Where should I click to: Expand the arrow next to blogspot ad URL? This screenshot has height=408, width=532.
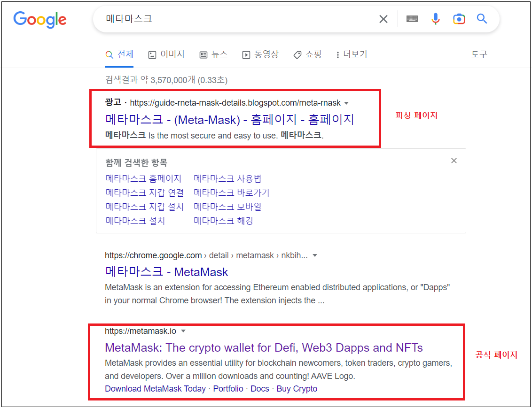[x=346, y=103]
